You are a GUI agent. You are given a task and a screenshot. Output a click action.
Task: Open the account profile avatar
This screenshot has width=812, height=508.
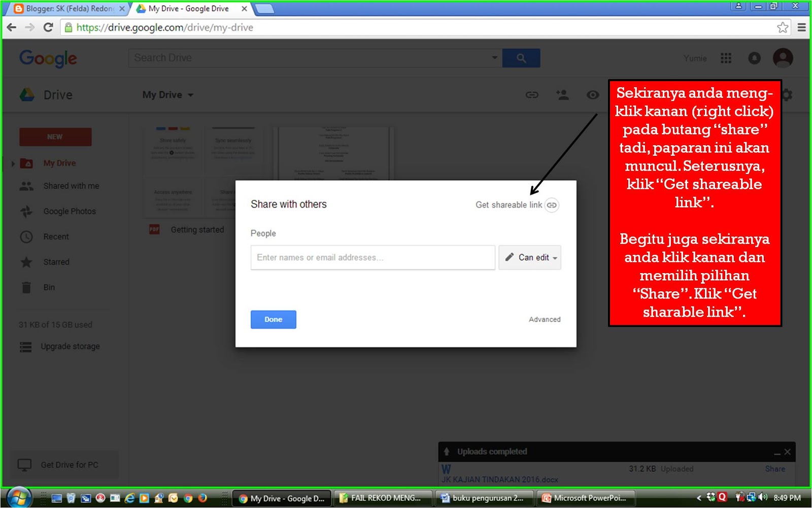[x=783, y=58]
